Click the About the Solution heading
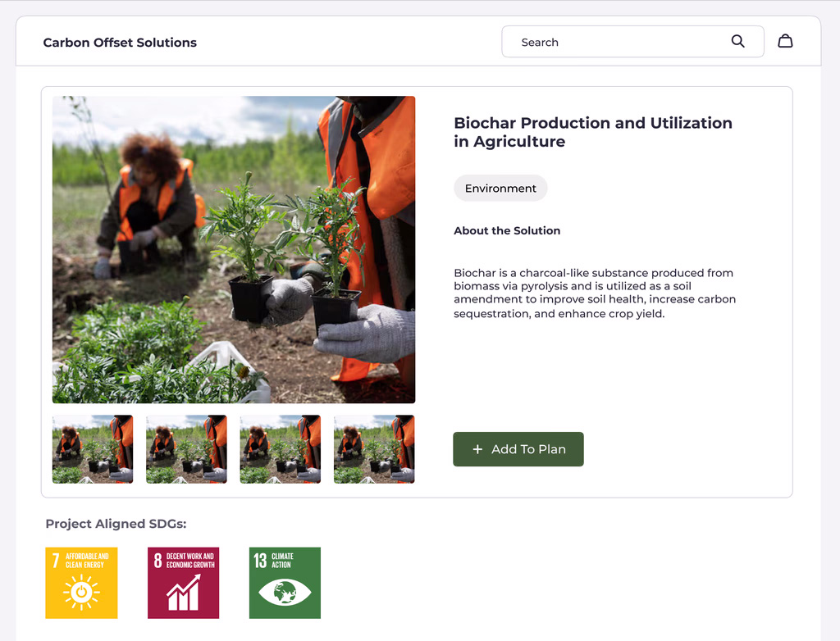 (x=507, y=231)
